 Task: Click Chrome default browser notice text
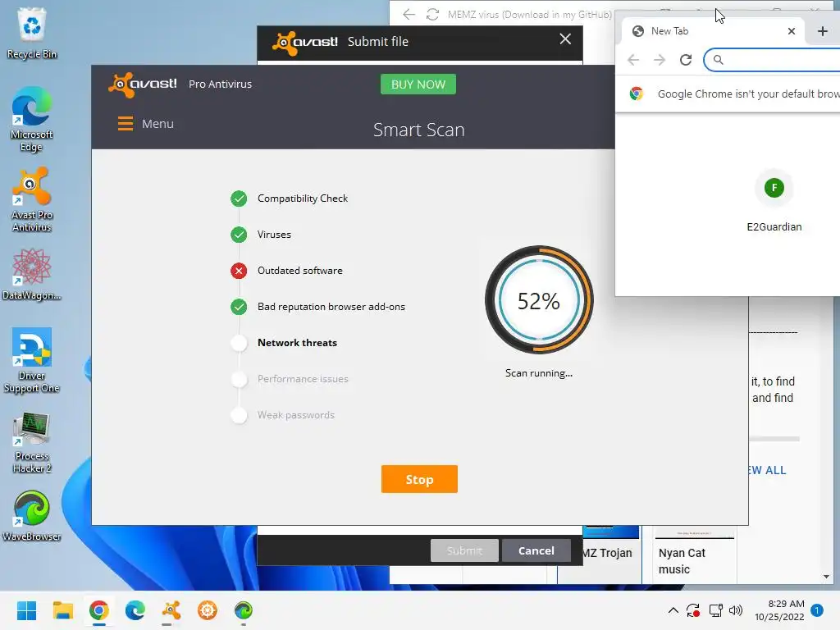click(748, 94)
